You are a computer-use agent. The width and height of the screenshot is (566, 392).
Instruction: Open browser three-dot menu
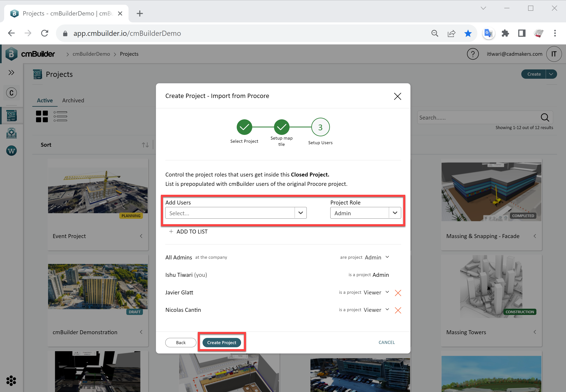coord(555,33)
